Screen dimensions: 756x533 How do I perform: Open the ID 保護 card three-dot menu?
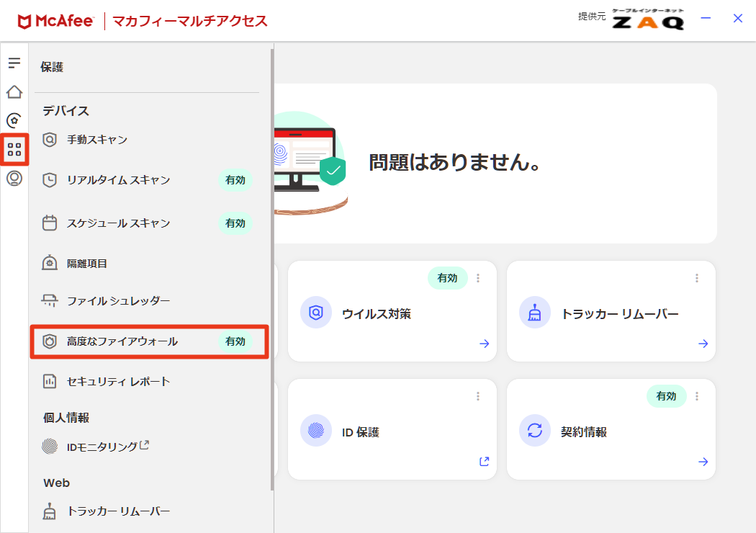[478, 396]
